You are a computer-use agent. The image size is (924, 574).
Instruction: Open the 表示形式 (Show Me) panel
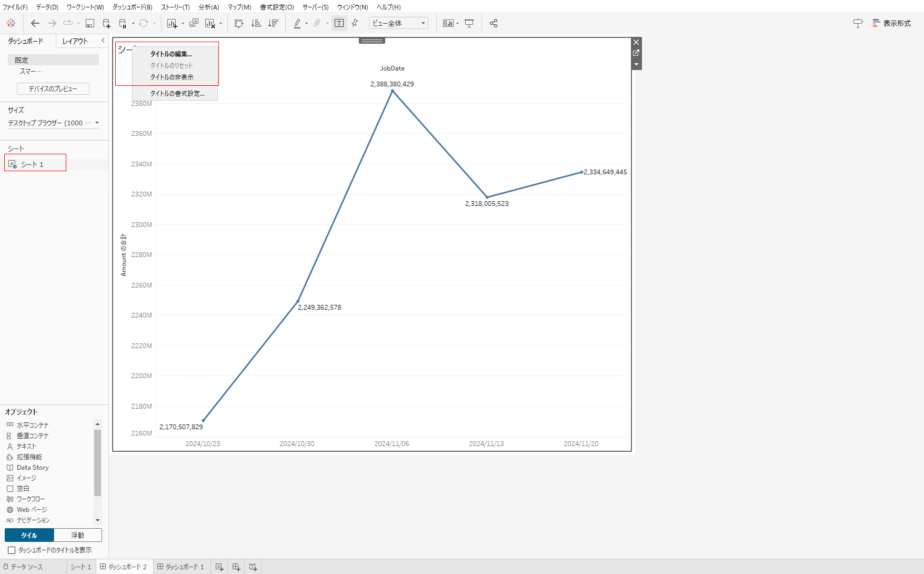892,23
